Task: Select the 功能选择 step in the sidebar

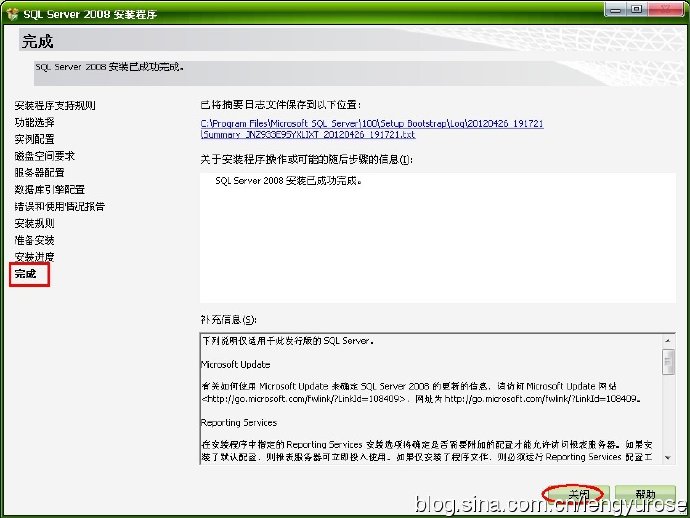Action: point(34,122)
